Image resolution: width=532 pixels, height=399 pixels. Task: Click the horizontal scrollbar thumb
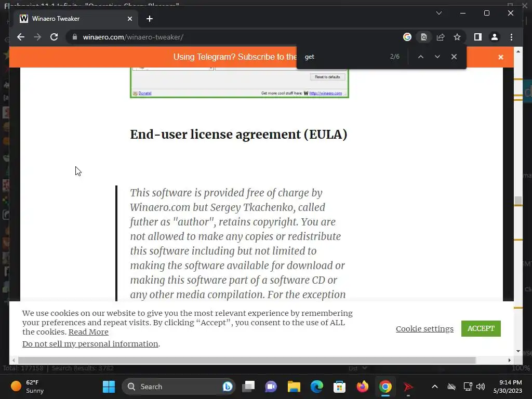247,361
